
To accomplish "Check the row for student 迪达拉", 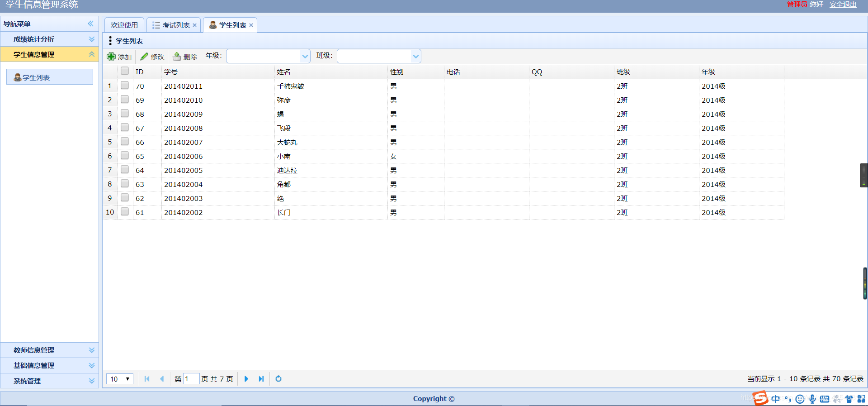I will point(125,170).
